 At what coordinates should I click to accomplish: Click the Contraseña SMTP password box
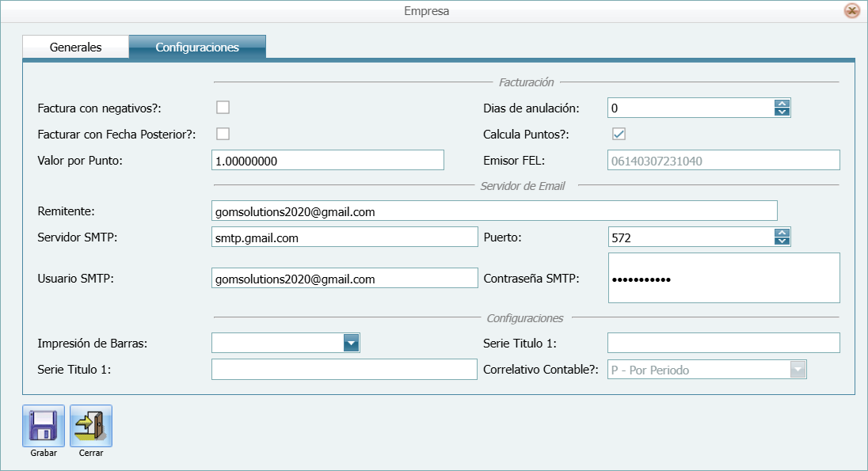(723, 277)
